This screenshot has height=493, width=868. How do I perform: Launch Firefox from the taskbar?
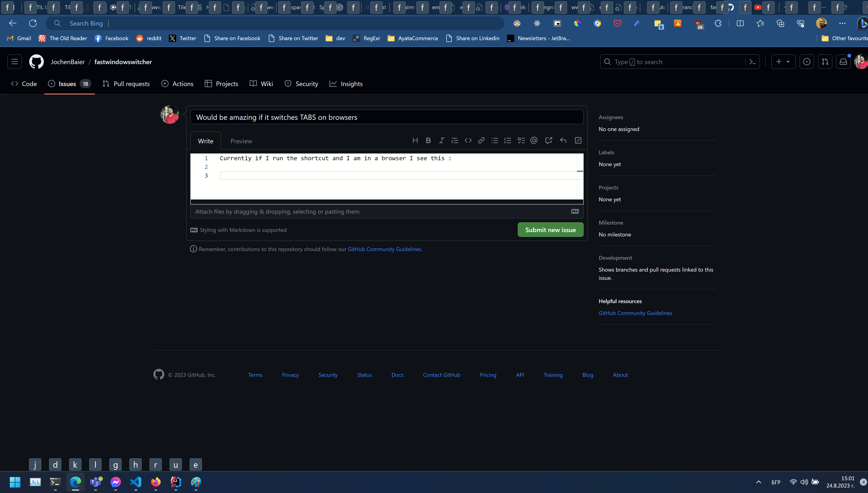[156, 482]
